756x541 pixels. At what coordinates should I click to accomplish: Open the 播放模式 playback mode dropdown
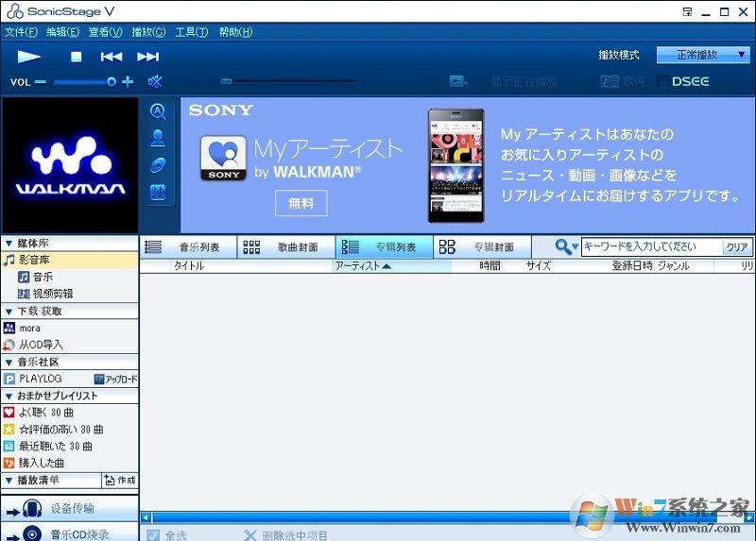point(703,55)
